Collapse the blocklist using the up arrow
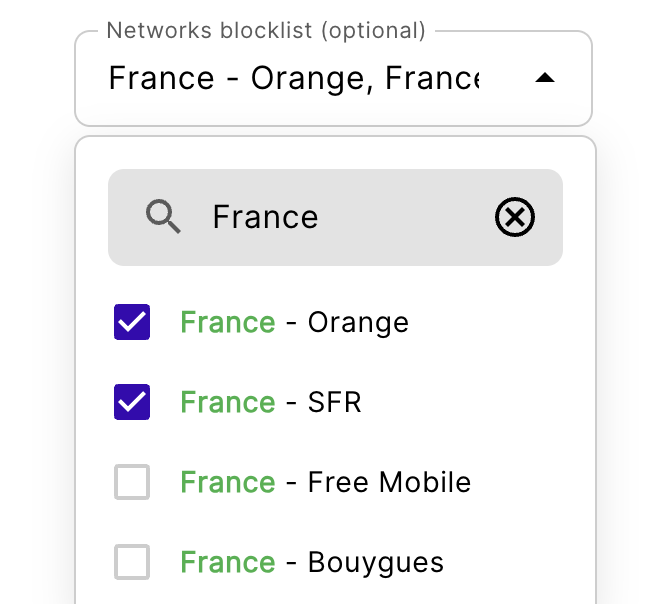The width and height of the screenshot is (656, 604). tap(544, 78)
